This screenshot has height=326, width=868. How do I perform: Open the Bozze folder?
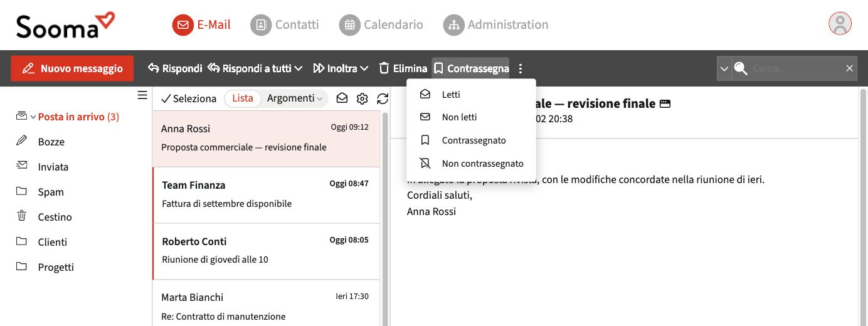coord(51,142)
